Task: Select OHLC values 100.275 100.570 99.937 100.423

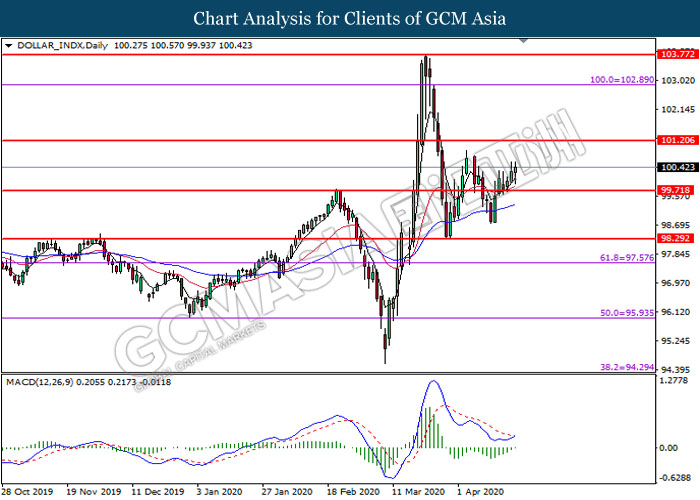Action: click(183, 46)
